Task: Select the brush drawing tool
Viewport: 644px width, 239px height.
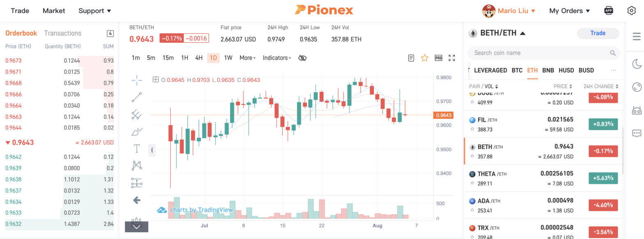Action: click(137, 131)
